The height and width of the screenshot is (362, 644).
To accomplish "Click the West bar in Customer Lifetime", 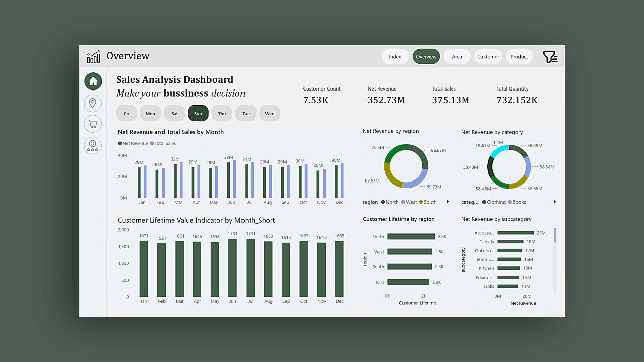I will (x=410, y=252).
